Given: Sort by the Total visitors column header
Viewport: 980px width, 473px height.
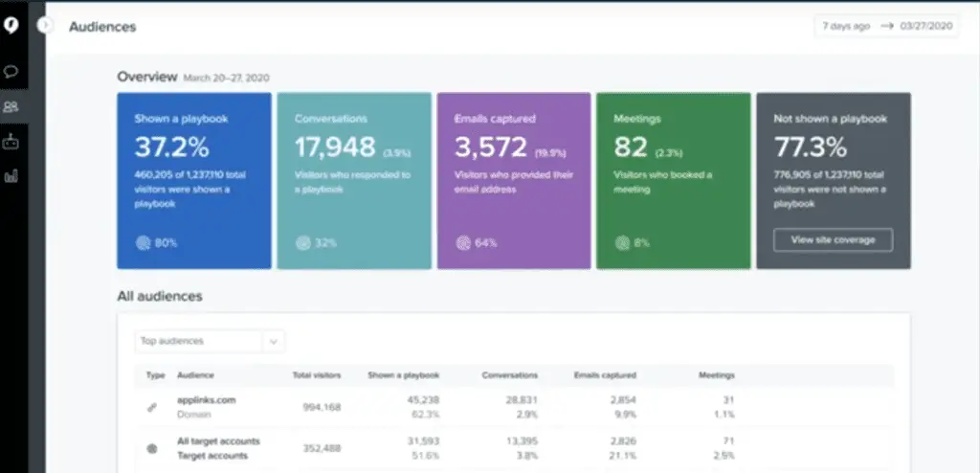Looking at the screenshot, I should tap(317, 375).
